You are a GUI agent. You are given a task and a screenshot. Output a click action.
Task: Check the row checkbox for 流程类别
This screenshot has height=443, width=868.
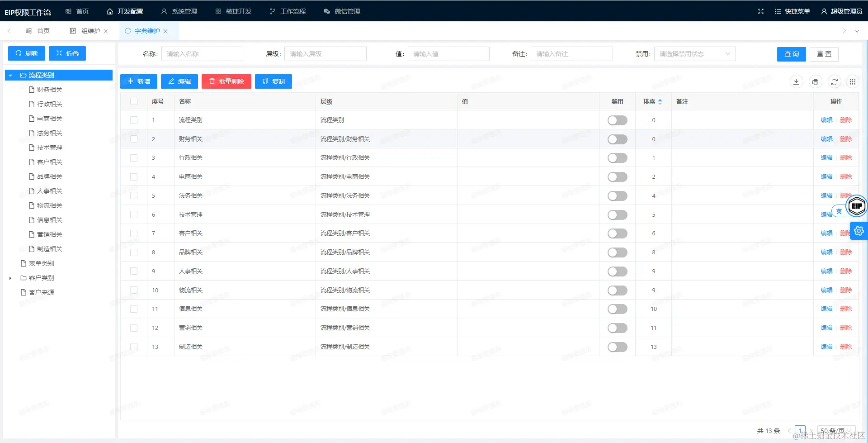134,120
